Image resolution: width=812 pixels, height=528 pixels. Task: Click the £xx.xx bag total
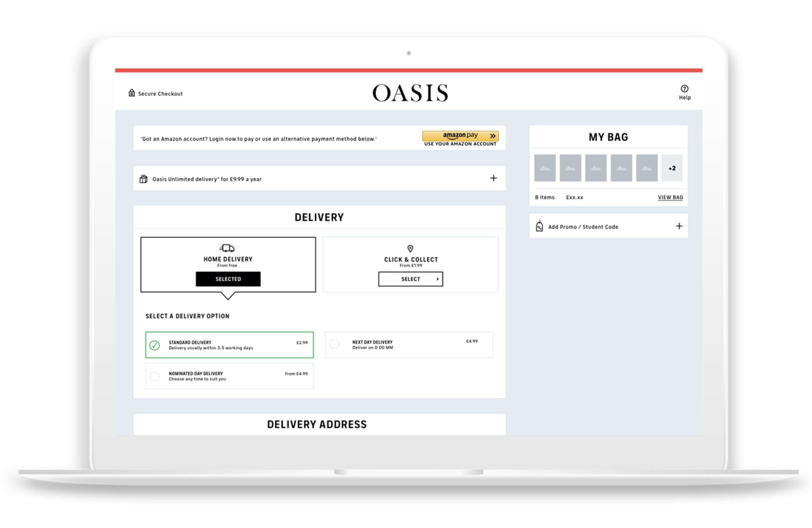tap(575, 197)
